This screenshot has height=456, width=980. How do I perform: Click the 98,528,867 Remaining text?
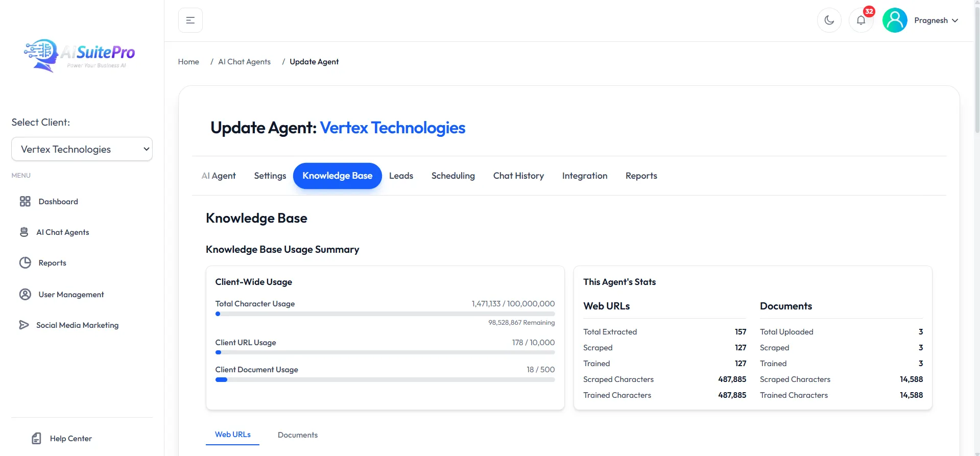521,323
